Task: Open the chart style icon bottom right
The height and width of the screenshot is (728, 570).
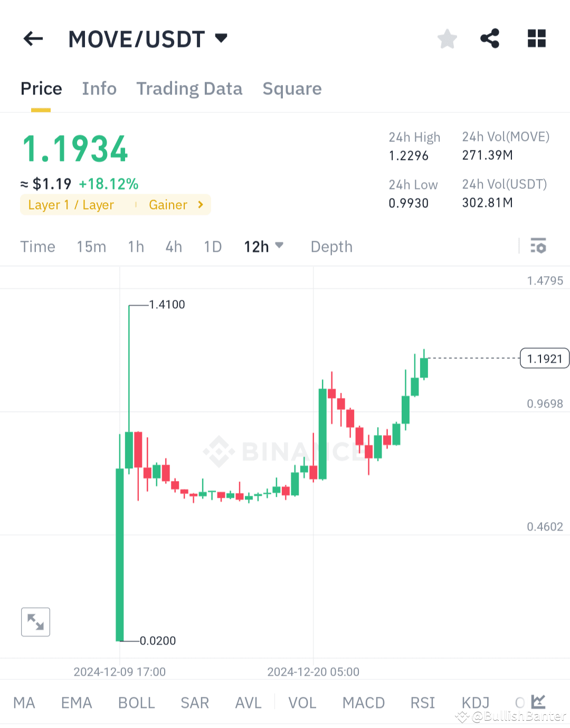Action: 538,702
